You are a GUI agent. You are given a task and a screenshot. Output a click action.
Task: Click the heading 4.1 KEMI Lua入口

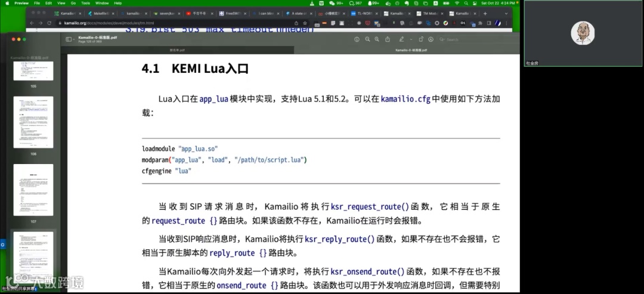pos(195,68)
